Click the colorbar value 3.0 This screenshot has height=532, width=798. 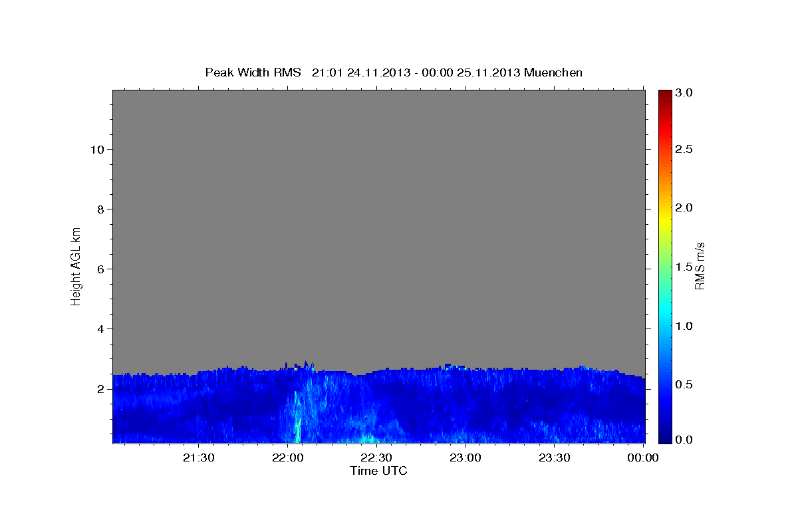coord(684,92)
